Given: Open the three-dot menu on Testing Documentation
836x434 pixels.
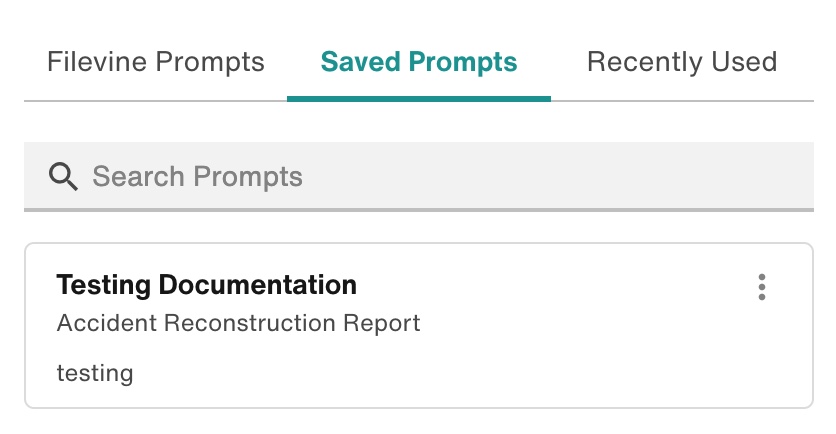Looking at the screenshot, I should tap(762, 287).
